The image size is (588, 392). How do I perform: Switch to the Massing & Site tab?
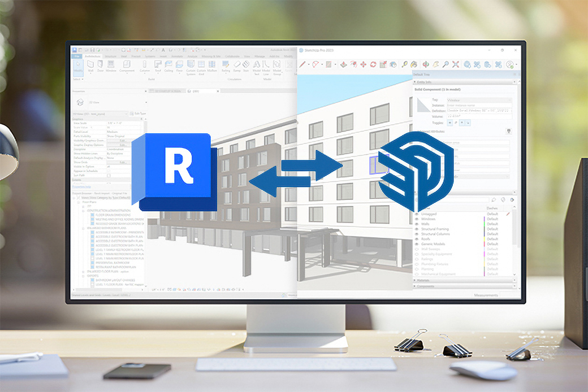click(x=211, y=56)
